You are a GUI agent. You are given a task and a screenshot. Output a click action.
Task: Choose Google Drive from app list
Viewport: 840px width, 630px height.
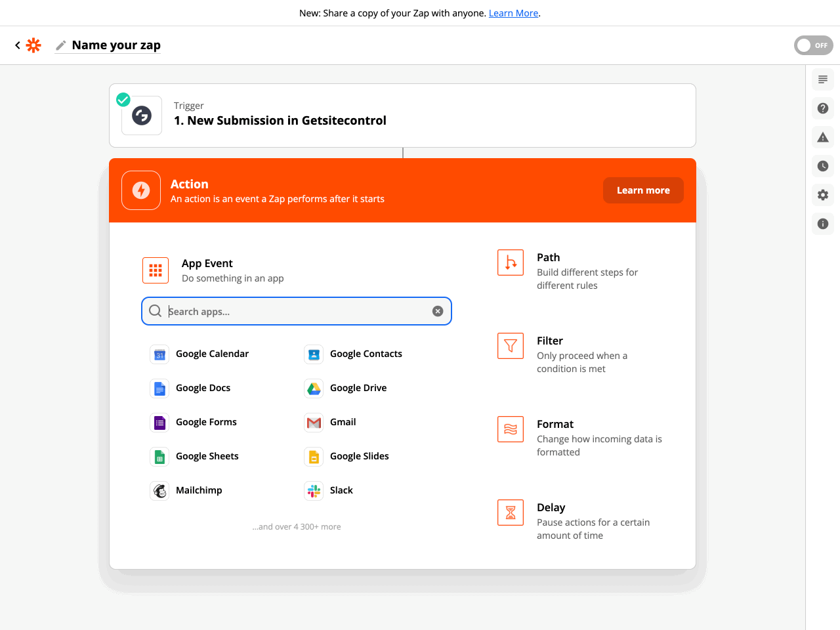pyautogui.click(x=358, y=388)
